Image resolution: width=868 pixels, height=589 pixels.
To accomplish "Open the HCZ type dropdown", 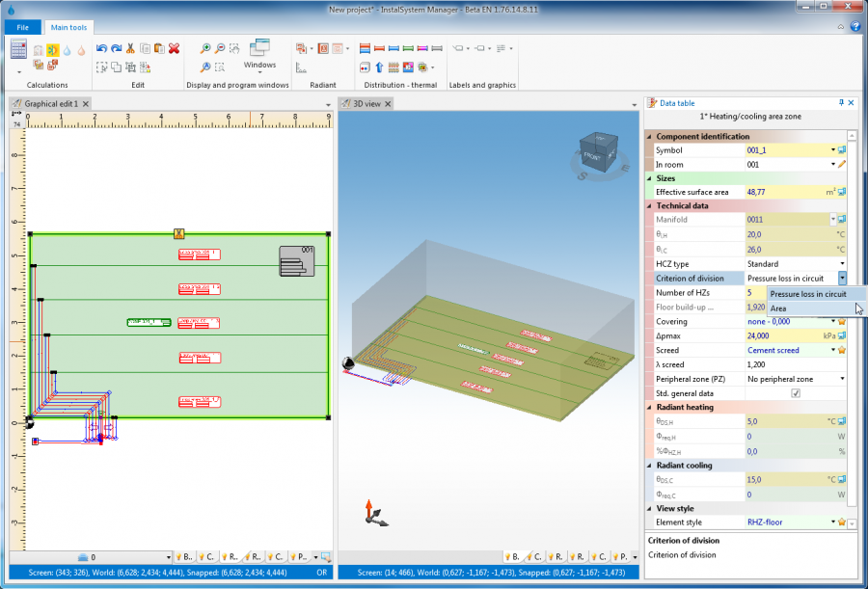I will (842, 264).
